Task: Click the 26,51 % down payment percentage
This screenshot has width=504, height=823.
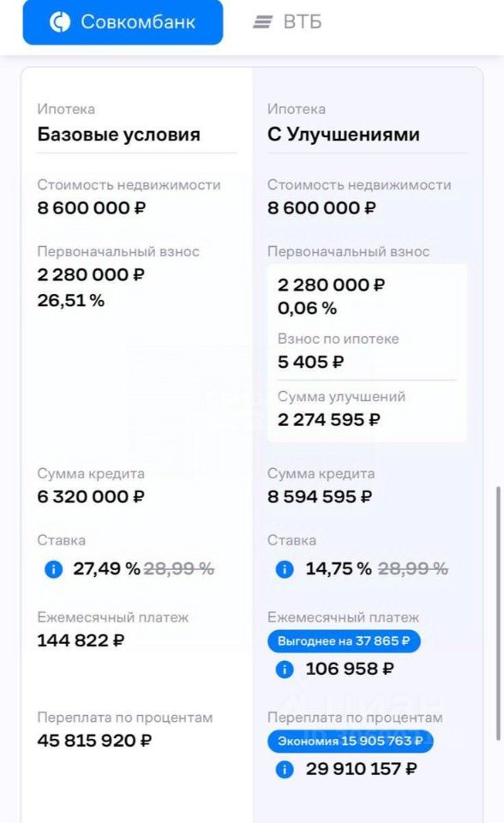Action: click(x=71, y=301)
